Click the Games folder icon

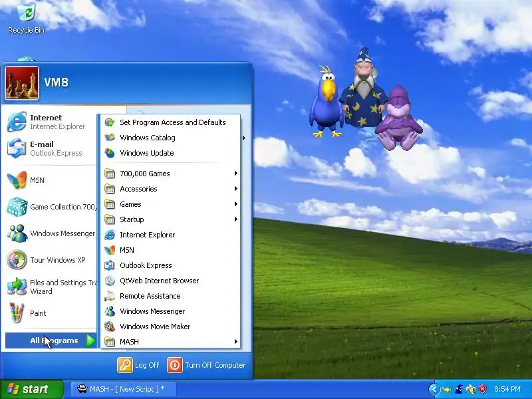tap(110, 204)
